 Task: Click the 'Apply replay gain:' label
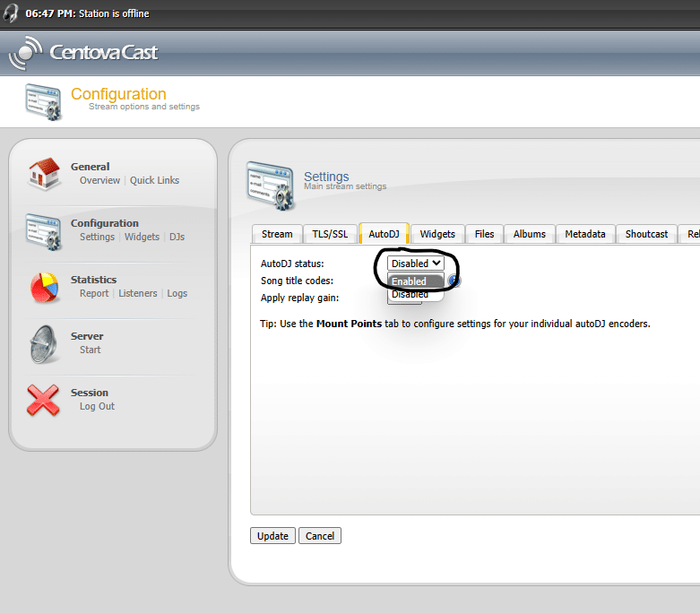300,298
